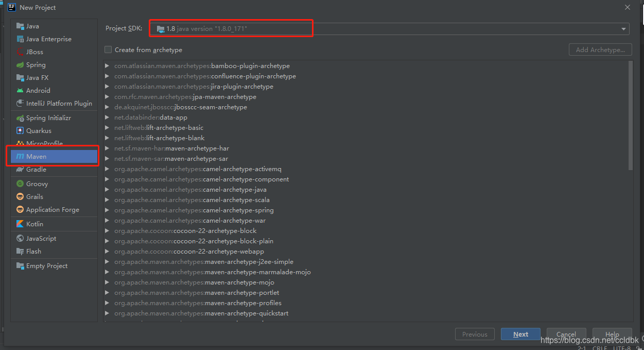Click the Help button

[x=612, y=334]
